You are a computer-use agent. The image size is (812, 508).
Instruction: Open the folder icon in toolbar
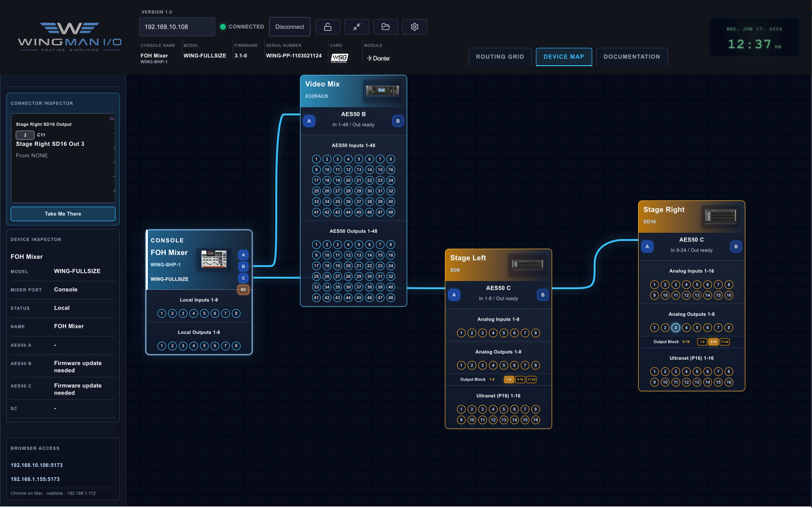click(x=385, y=27)
